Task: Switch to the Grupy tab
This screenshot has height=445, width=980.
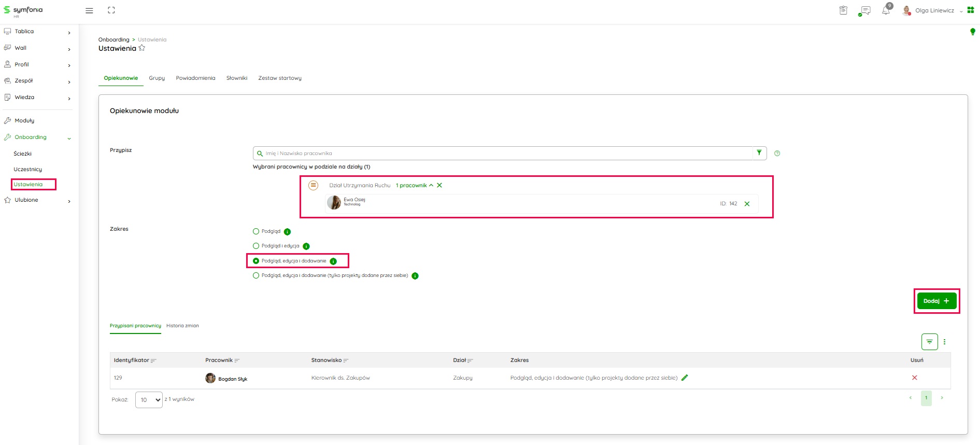Action: pos(157,78)
